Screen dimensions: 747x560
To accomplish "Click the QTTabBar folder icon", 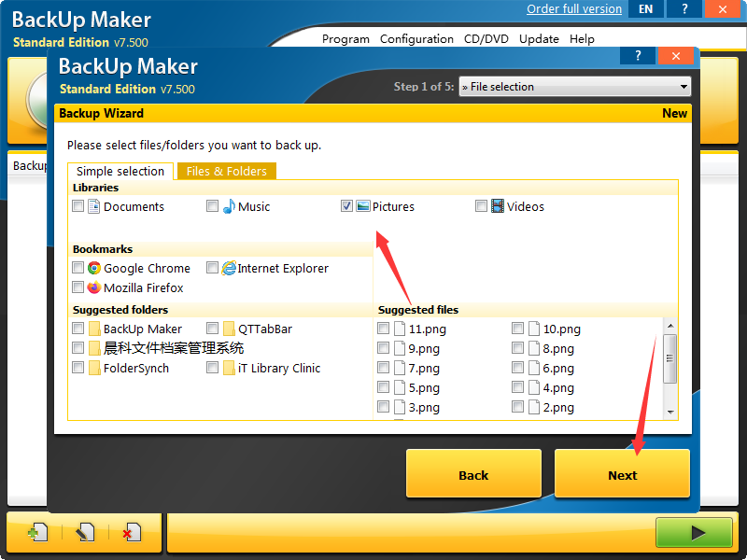I will [229, 329].
